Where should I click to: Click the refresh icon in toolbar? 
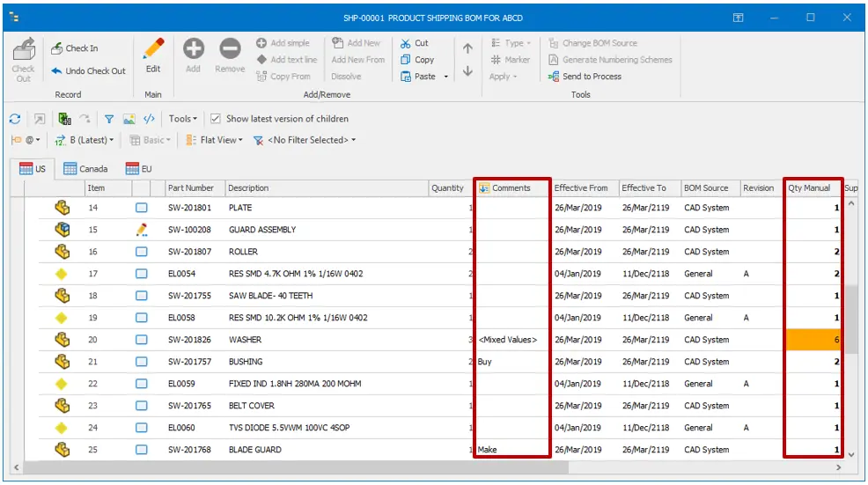coord(15,119)
